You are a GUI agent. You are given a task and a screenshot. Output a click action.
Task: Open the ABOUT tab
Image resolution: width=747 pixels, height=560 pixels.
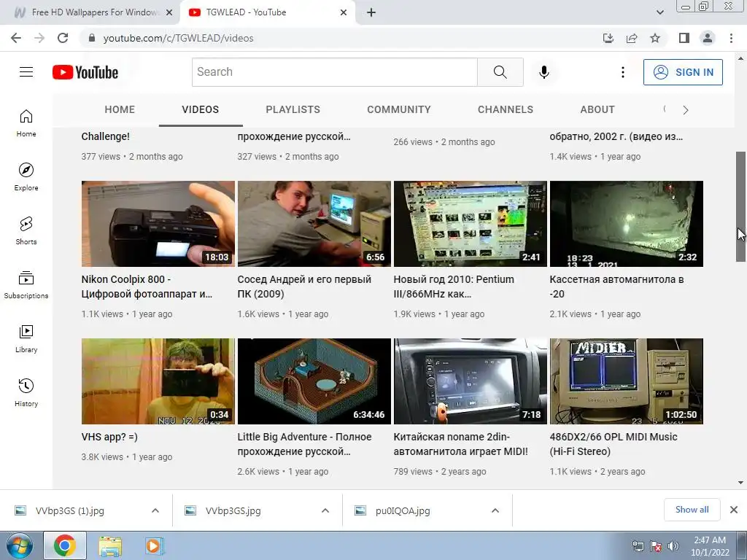pyautogui.click(x=597, y=109)
